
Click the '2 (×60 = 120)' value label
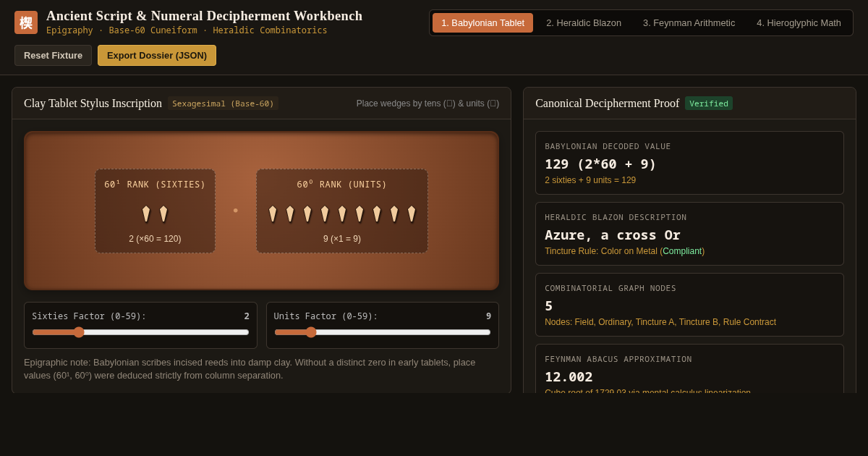pos(155,239)
